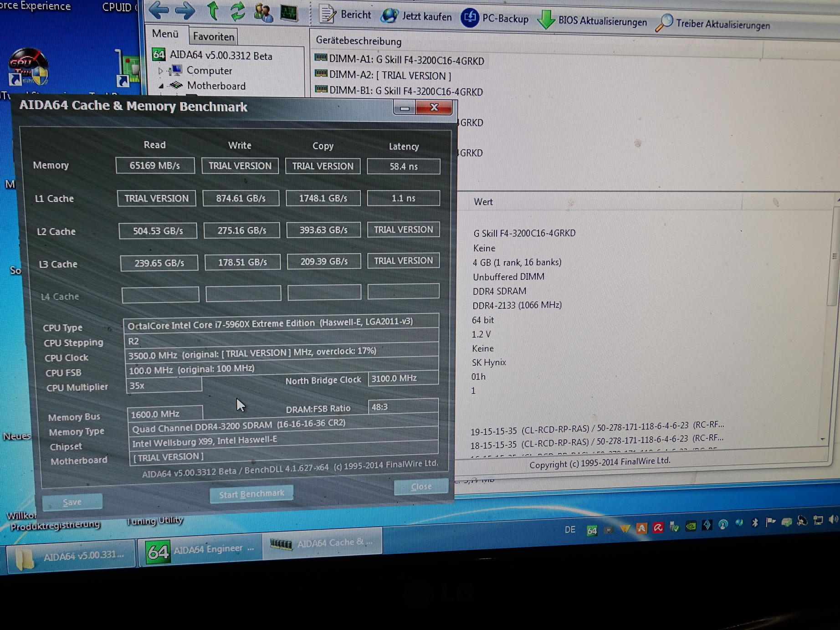This screenshot has height=630, width=840.
Task: Expand the Computer tree node
Action: click(160, 71)
